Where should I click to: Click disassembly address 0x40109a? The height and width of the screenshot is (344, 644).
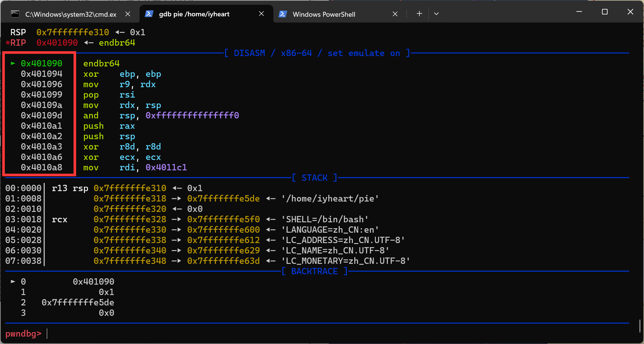click(42, 105)
